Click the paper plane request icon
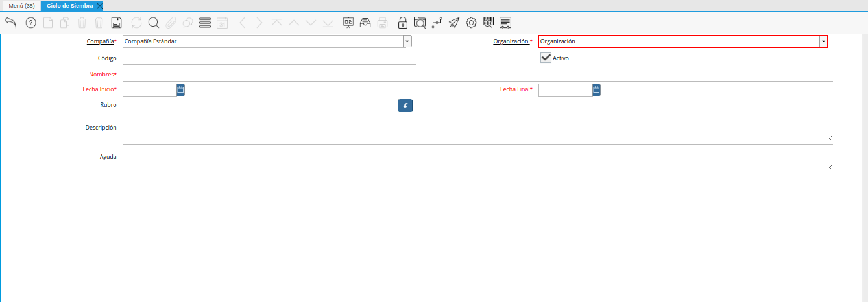868x302 pixels. 454,23
